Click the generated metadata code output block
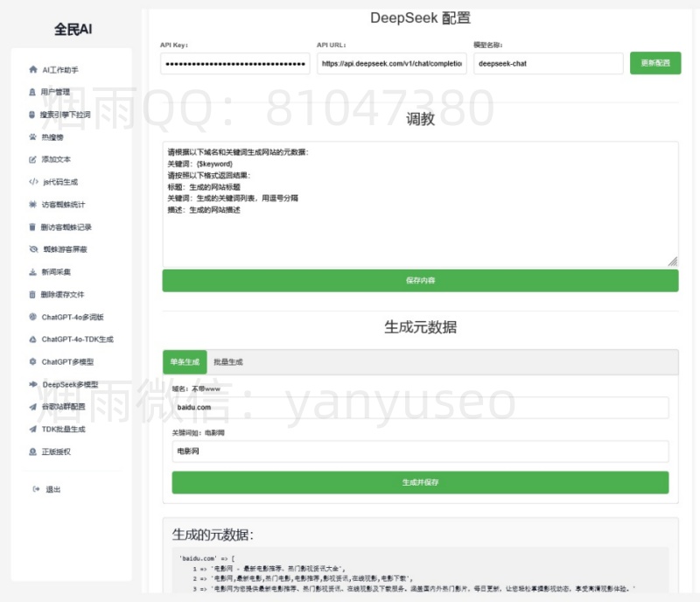This screenshot has height=602, width=700. (420, 570)
